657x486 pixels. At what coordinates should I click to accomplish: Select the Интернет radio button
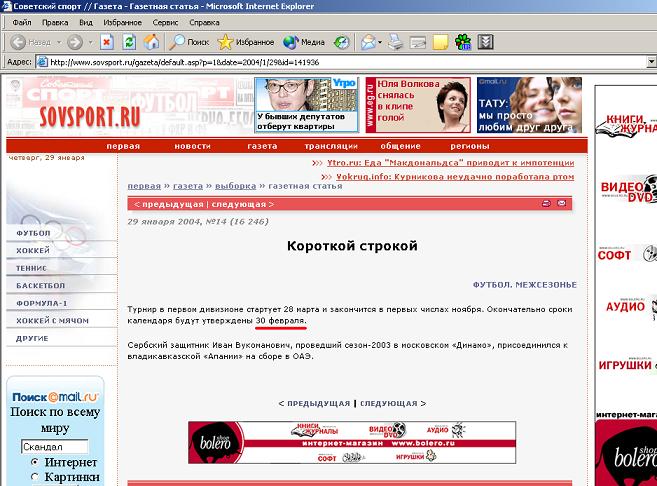click(35, 462)
